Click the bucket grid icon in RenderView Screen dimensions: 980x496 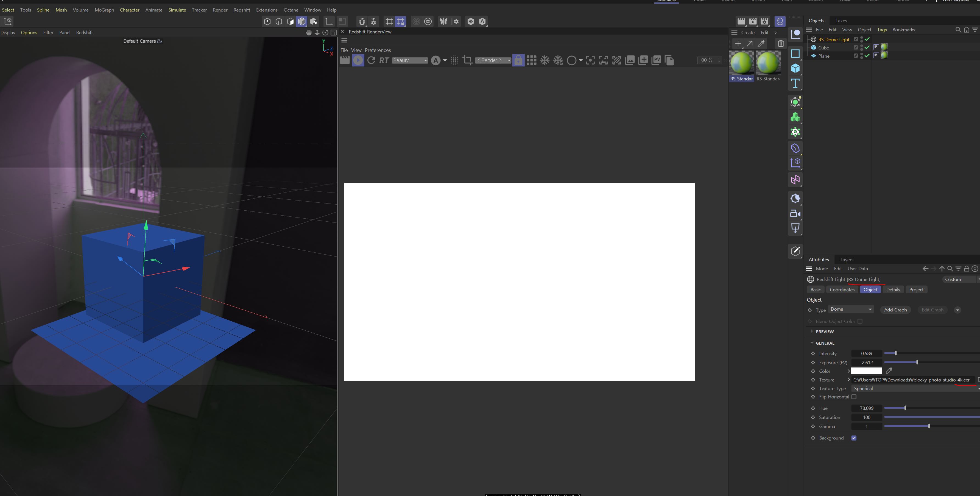point(532,60)
